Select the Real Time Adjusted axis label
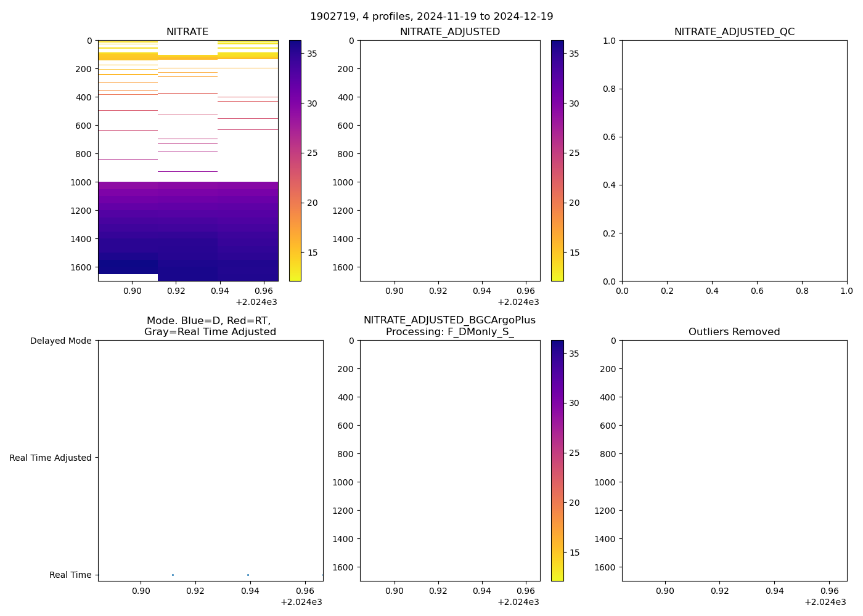The image size is (863, 616). tap(51, 458)
